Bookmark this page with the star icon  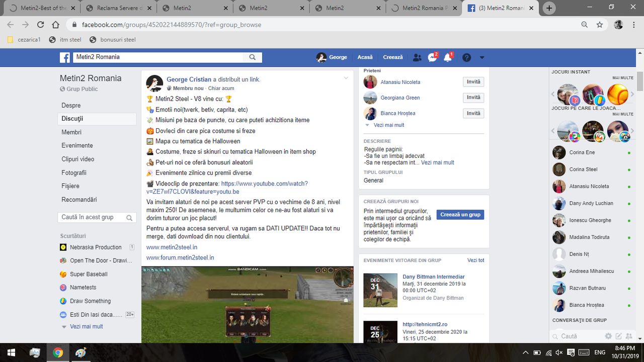[600, 25]
